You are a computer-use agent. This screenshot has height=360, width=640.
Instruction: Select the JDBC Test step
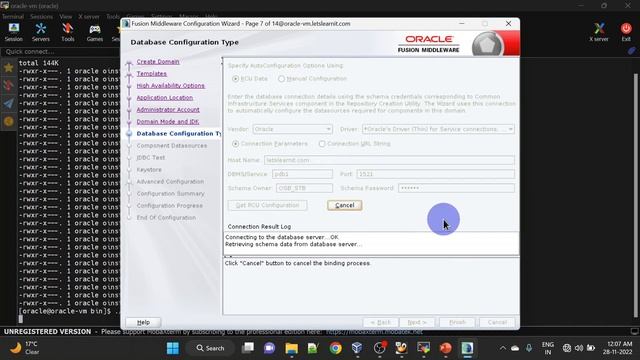pos(151,158)
